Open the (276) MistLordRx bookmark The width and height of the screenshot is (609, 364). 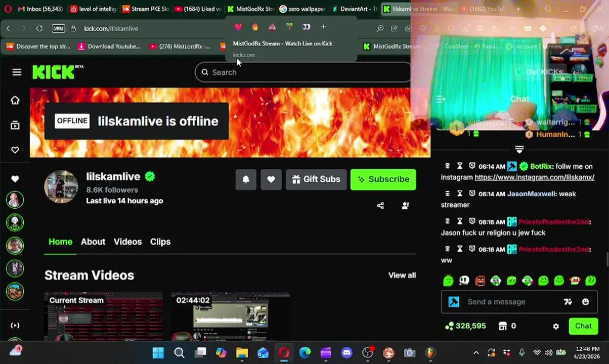click(180, 47)
